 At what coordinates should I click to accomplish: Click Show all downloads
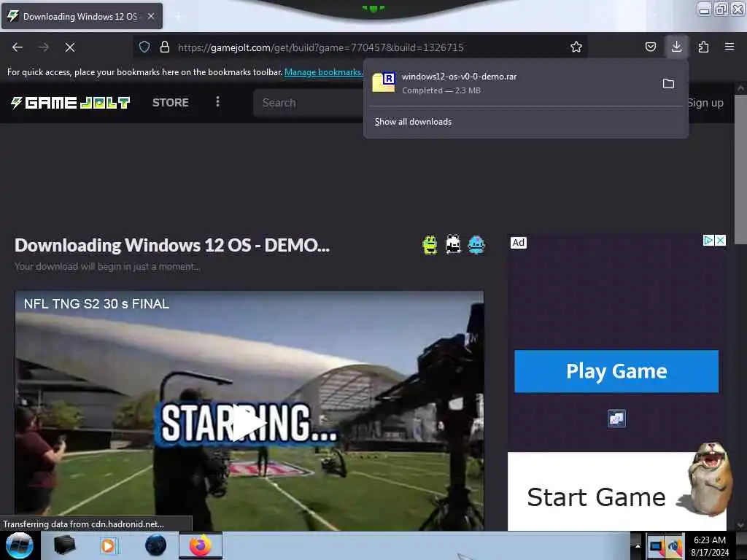(x=413, y=122)
